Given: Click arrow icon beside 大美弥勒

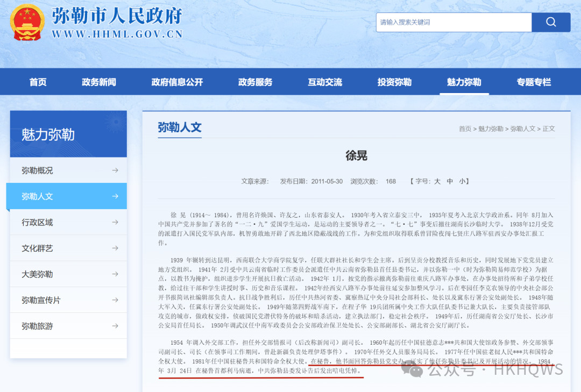Looking at the screenshot, I should coord(115,274).
